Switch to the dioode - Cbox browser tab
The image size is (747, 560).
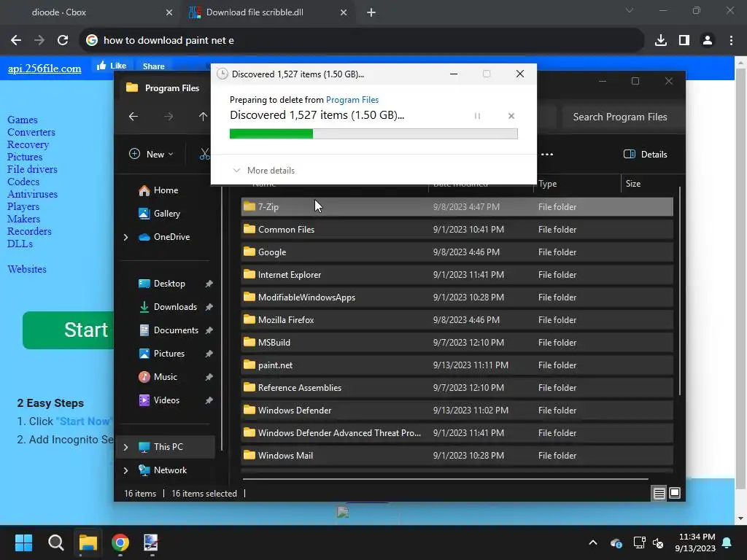(90, 12)
